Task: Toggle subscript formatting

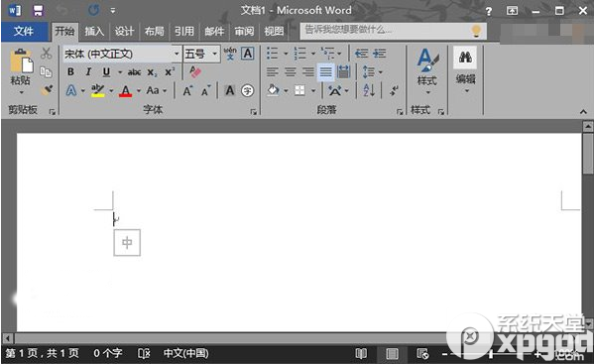Action: coord(152,72)
